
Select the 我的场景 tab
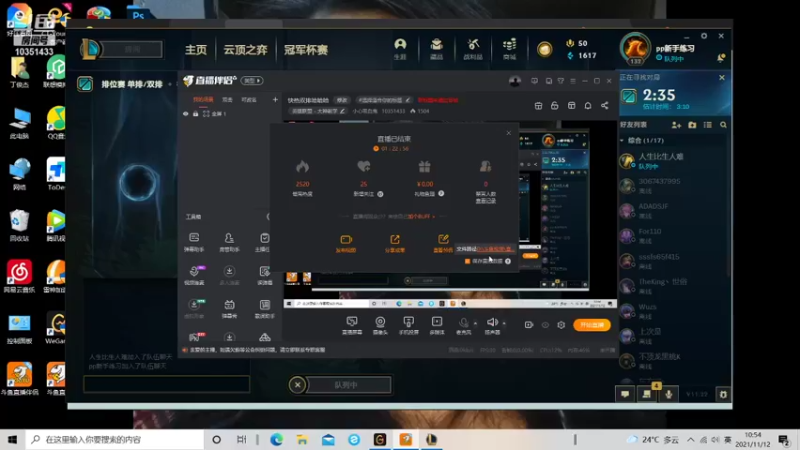[203, 99]
